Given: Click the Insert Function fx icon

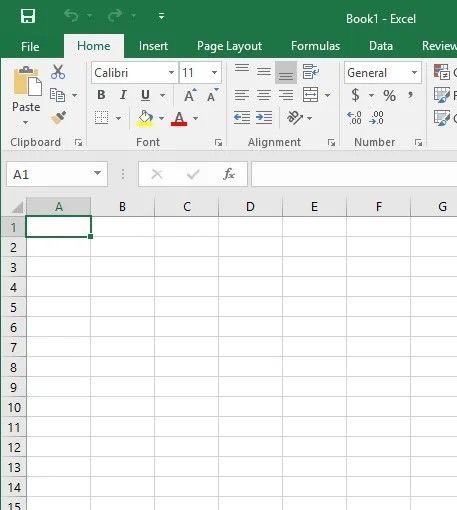Looking at the screenshot, I should pos(229,174).
